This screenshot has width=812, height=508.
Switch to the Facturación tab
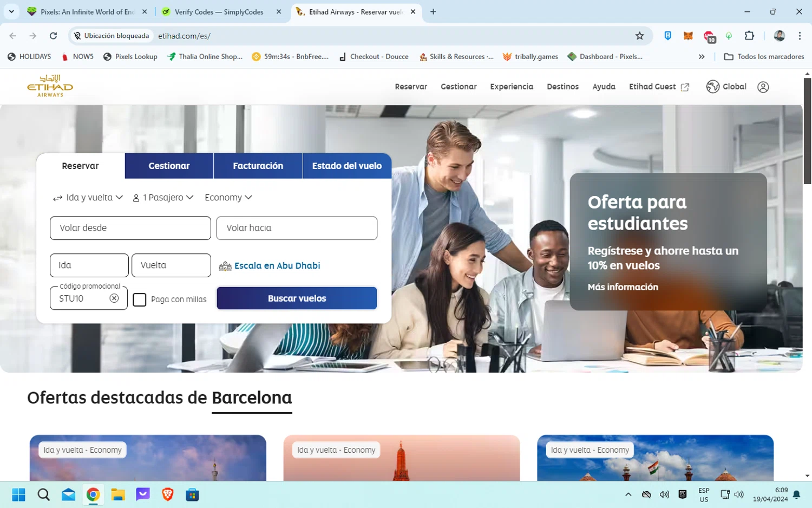258,166
